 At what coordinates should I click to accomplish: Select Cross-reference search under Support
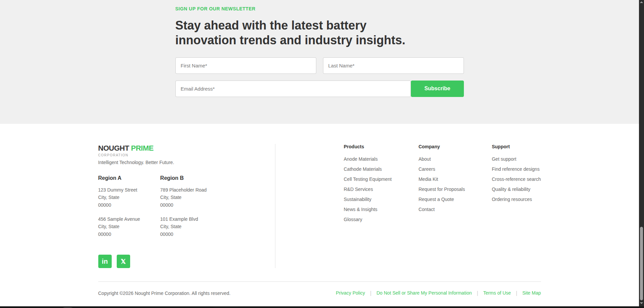click(516, 179)
